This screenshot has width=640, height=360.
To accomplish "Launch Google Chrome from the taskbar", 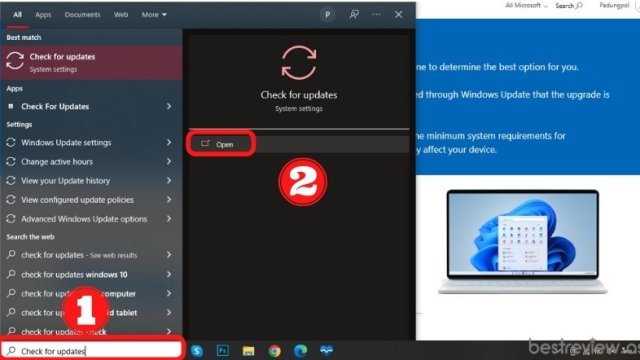I will [x=274, y=351].
